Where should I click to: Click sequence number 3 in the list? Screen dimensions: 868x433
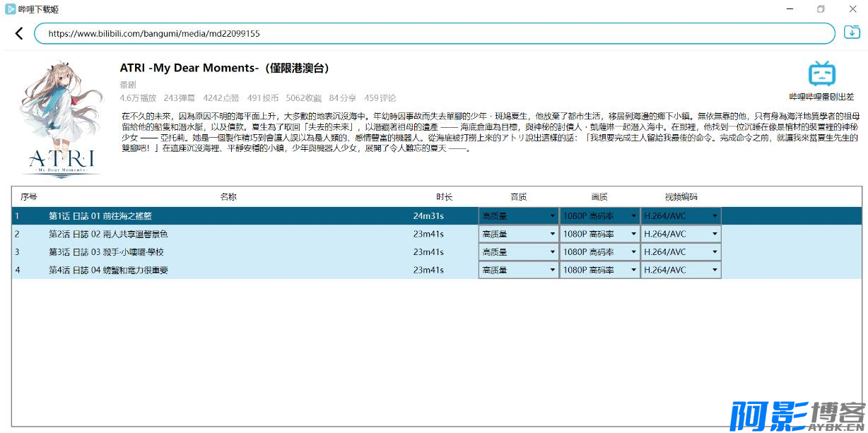pyautogui.click(x=17, y=252)
